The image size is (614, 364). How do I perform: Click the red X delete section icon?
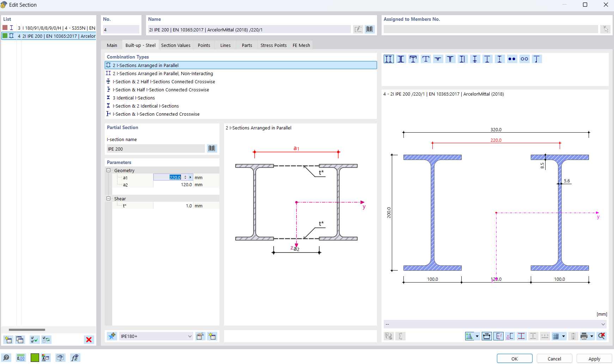89,340
